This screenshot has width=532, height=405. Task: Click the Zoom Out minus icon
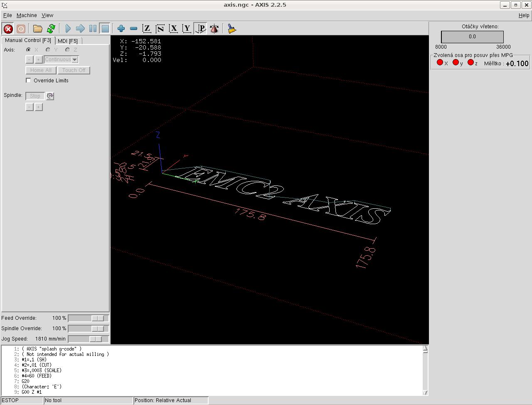133,29
